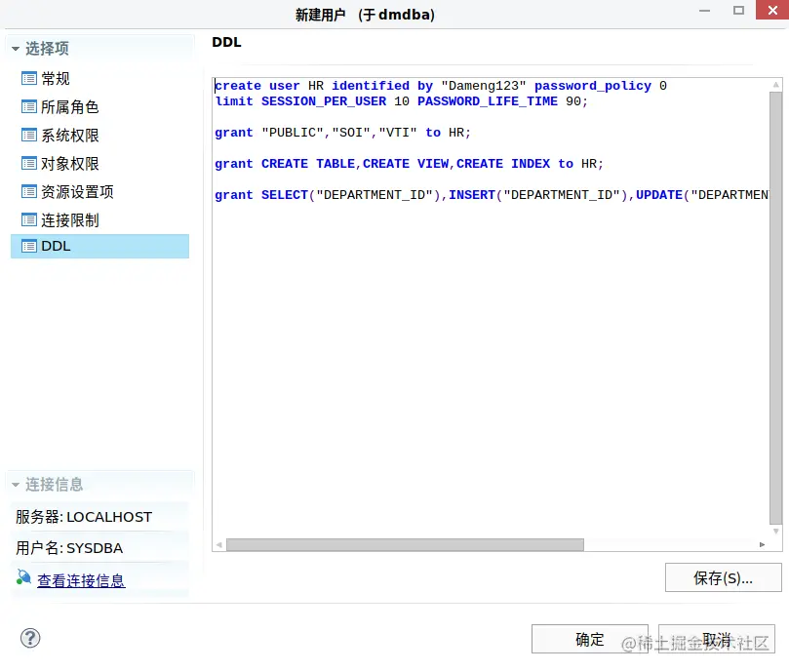The image size is (789, 672).
Task: Click the 连接限制 sidebar icon
Action: click(30, 219)
